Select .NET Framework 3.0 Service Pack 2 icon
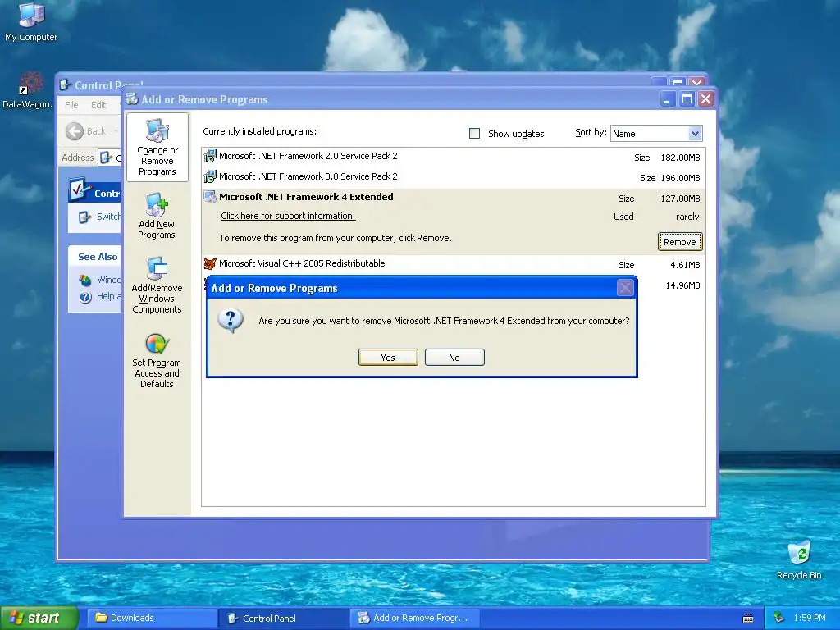Image resolution: width=840 pixels, height=630 pixels. tap(210, 176)
